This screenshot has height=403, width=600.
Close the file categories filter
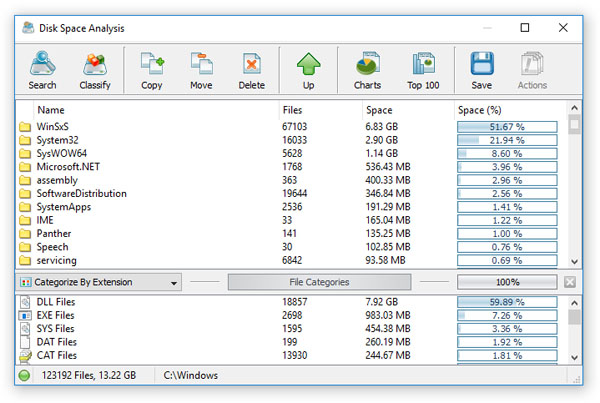coord(570,282)
